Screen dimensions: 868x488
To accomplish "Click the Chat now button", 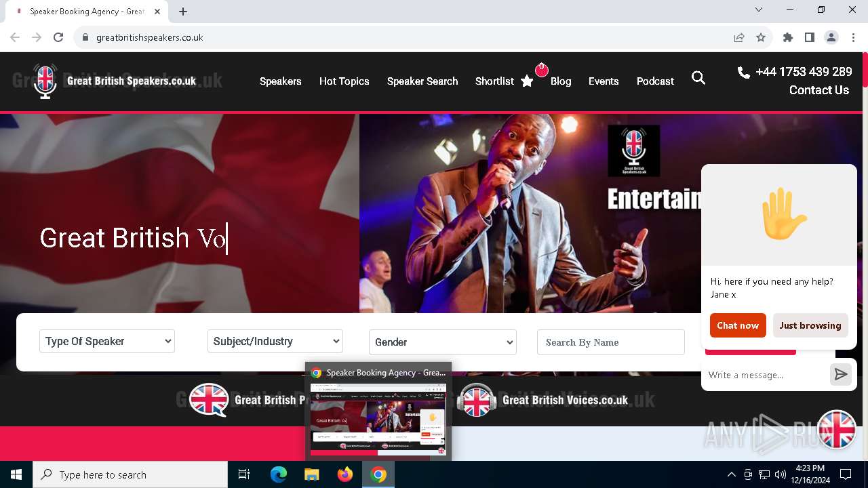I will click(x=738, y=325).
